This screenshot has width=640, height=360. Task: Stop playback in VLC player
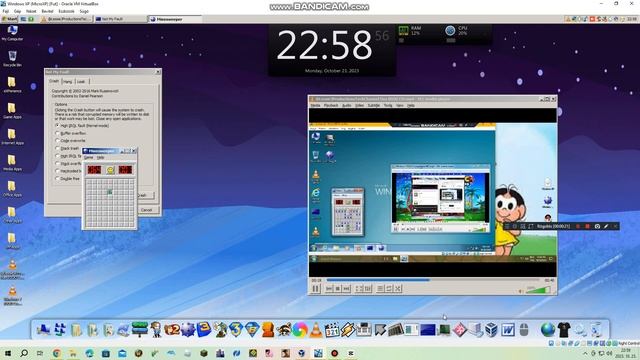pos(338,289)
